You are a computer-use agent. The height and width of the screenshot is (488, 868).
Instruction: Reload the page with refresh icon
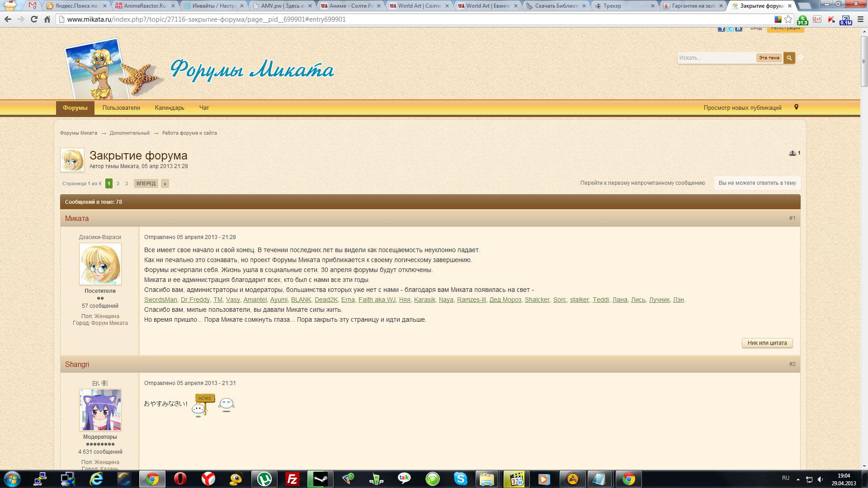[x=34, y=19]
